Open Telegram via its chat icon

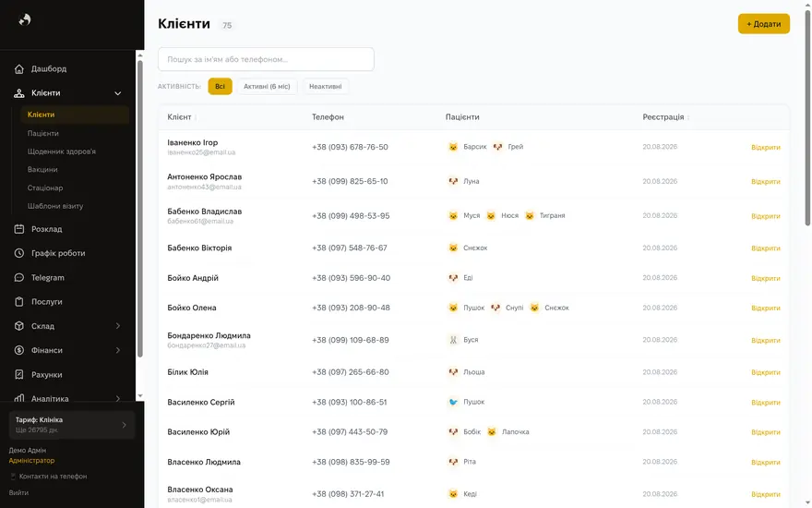click(x=19, y=278)
